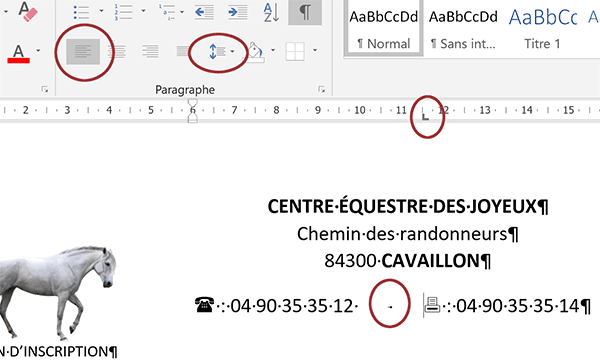This screenshot has height=364, width=600.
Task: Apply borders with the borders icon
Action: 295,51
